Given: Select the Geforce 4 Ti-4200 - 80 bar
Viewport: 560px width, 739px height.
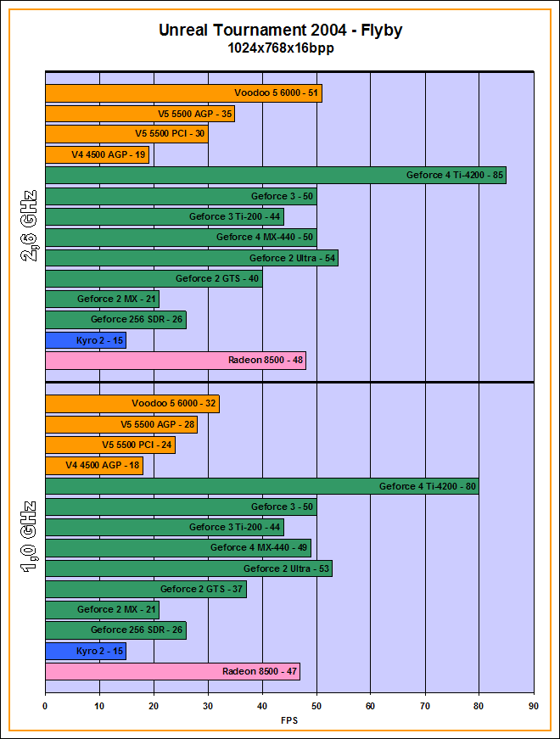Looking at the screenshot, I should [x=261, y=486].
